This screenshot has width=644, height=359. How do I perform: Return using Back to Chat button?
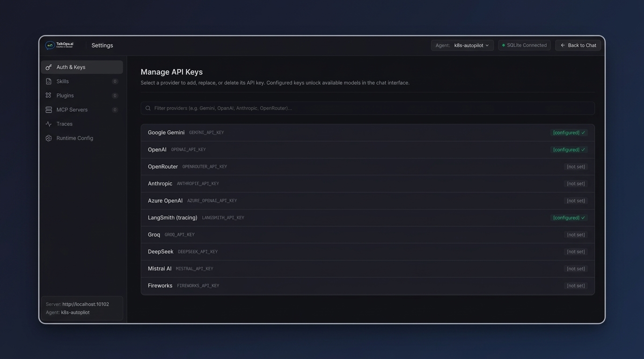[x=578, y=45]
